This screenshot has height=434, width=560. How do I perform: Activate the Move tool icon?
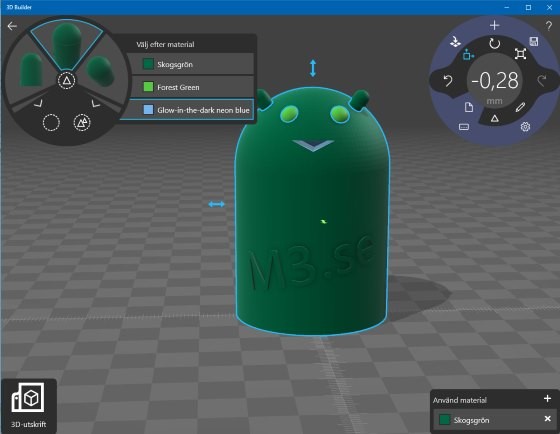pos(468,55)
